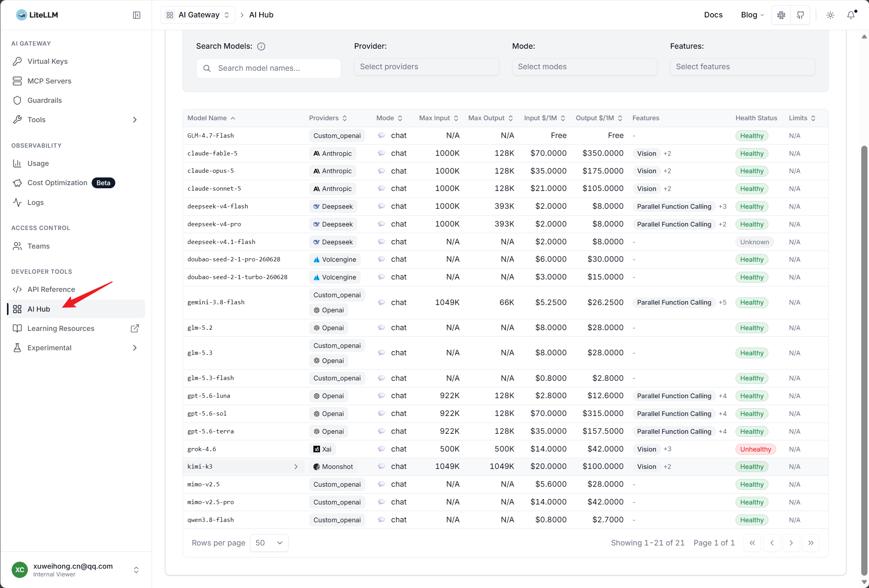Screen dimensions: 869x588
Task: Open Virtual Keys page
Action: click(76, 61)
